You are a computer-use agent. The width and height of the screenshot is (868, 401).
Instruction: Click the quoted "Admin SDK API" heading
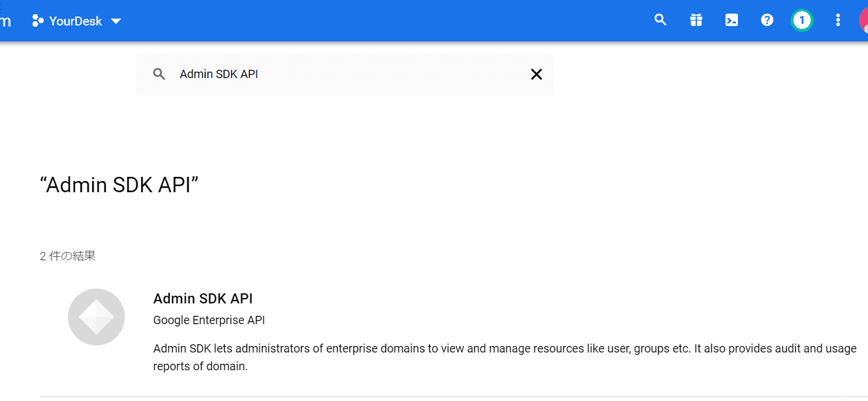pos(119,185)
